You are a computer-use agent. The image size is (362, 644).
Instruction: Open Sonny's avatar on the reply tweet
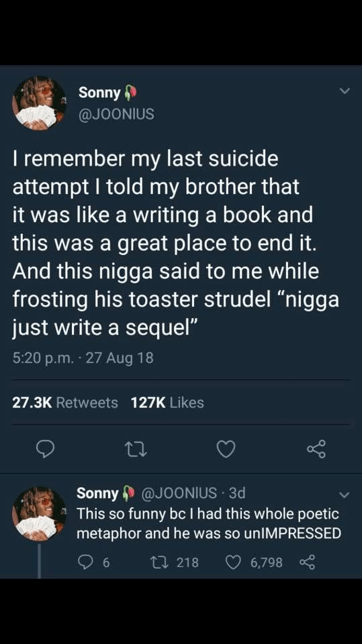[39, 514]
